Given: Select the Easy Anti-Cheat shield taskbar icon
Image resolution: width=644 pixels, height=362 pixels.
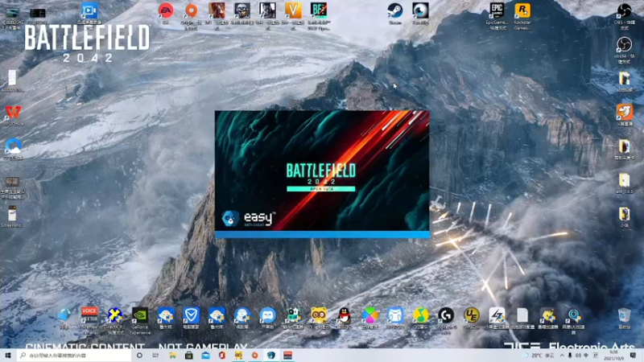Looking at the screenshot, I should coord(271,355).
